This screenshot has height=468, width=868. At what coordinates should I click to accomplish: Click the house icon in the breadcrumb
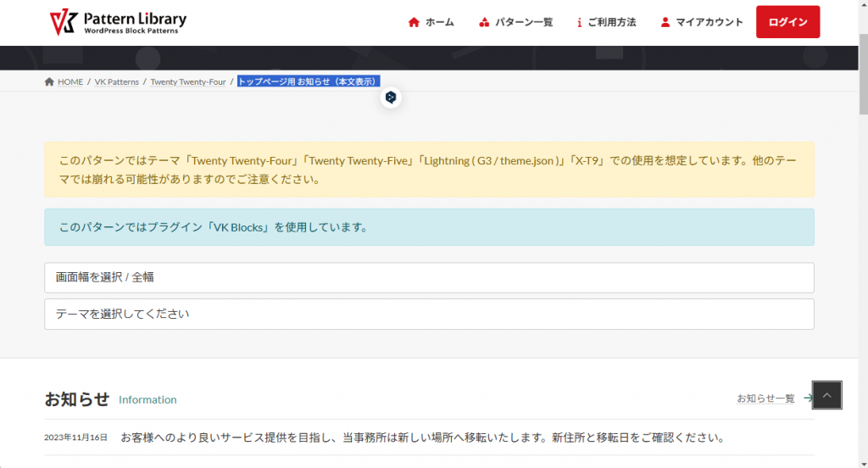(49, 81)
